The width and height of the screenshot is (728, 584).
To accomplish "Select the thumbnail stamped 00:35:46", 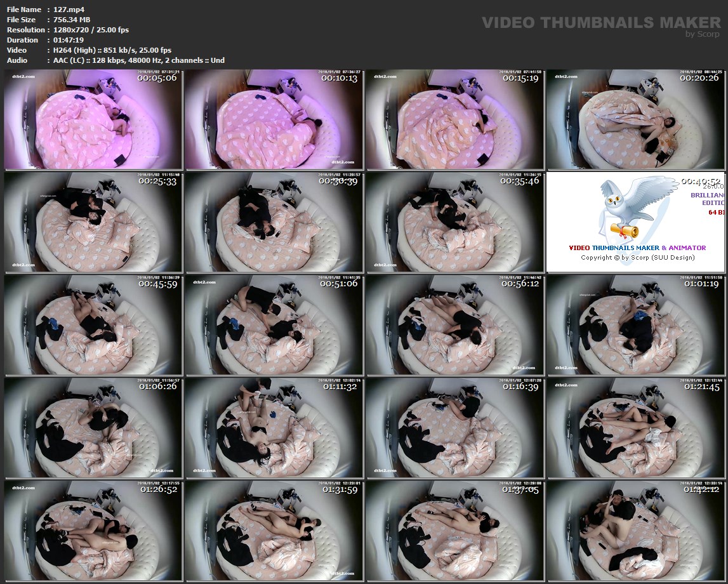I will pyautogui.click(x=455, y=222).
